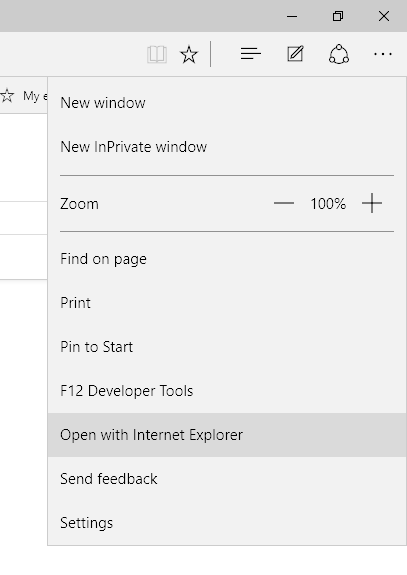Screen dimensions: 407x575
Task: Click the 100% zoom level value
Action: click(328, 204)
